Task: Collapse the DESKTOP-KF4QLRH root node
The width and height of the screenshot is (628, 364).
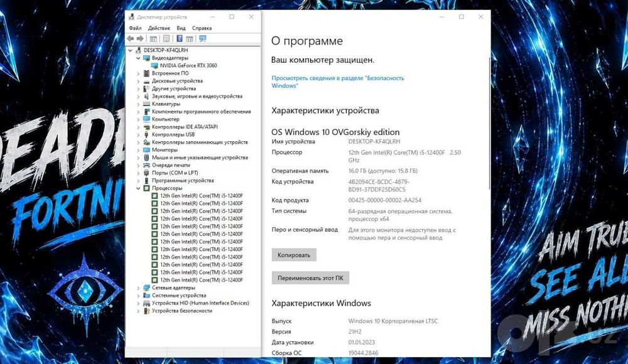Action: pyautogui.click(x=130, y=50)
